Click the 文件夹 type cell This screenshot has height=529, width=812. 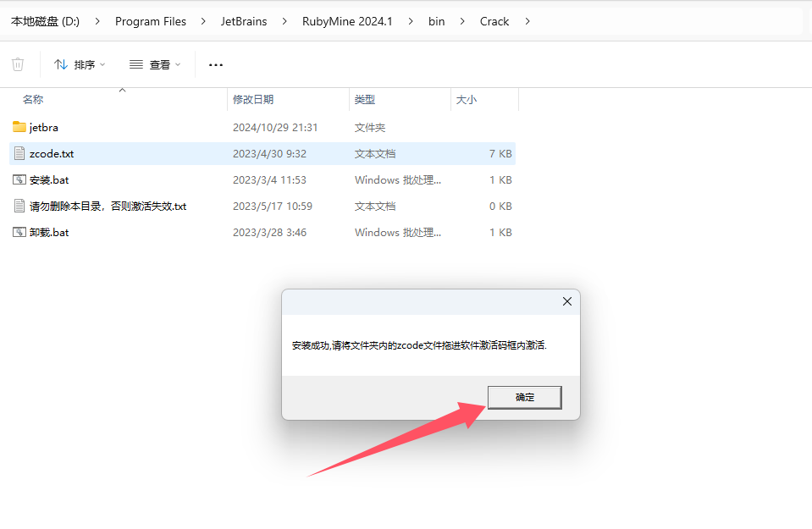(370, 127)
